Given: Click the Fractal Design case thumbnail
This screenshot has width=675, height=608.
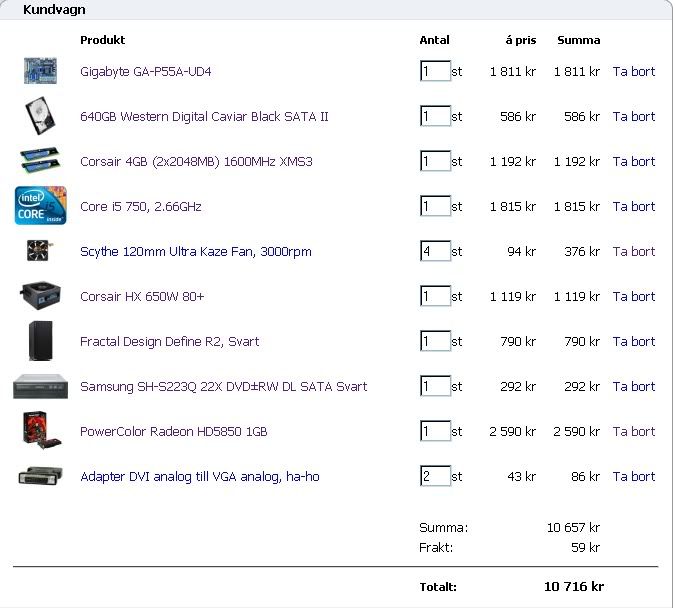Looking at the screenshot, I should coord(41,341).
